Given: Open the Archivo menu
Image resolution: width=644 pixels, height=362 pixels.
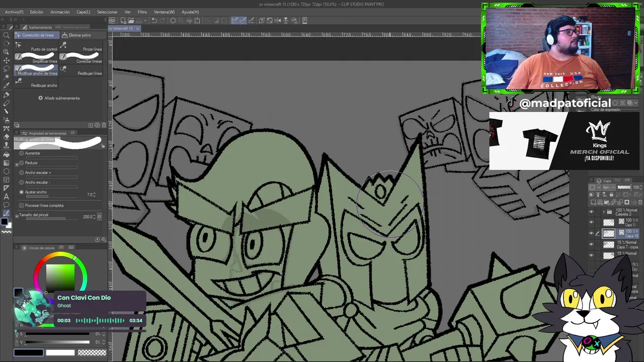Looking at the screenshot, I should [x=14, y=12].
